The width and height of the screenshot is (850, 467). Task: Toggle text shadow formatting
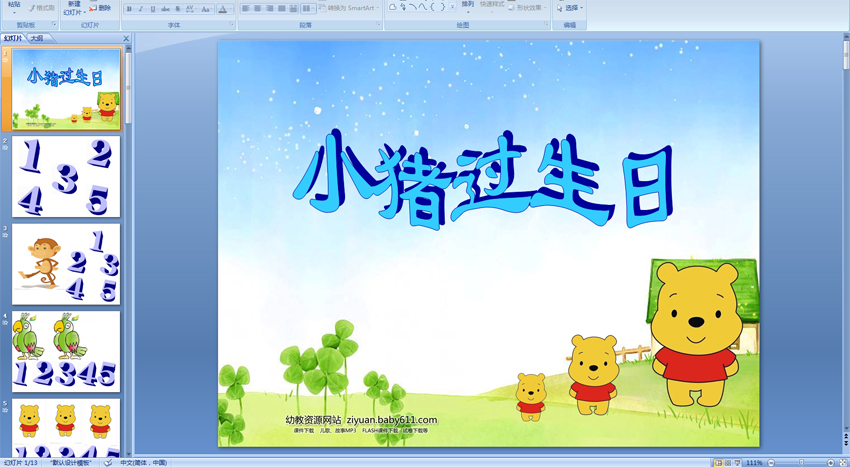(x=177, y=9)
